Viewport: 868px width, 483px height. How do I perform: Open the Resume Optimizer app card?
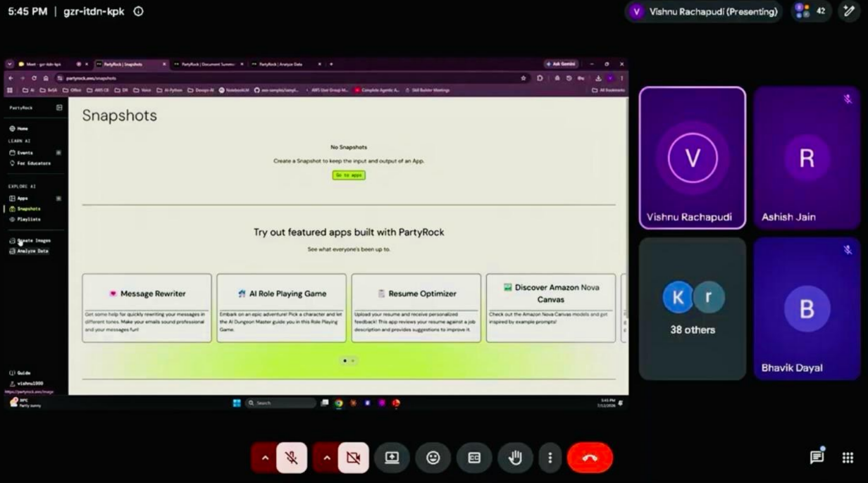tap(416, 308)
